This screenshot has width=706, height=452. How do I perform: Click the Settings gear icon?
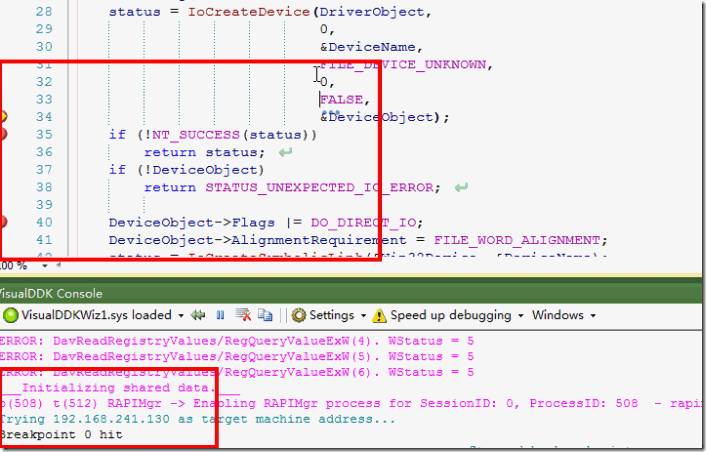click(x=298, y=315)
